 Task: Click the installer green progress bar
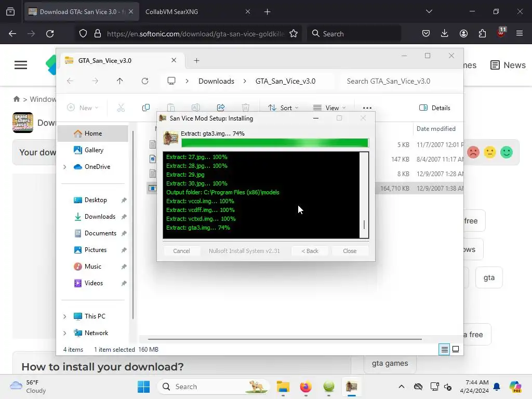pyautogui.click(x=275, y=143)
